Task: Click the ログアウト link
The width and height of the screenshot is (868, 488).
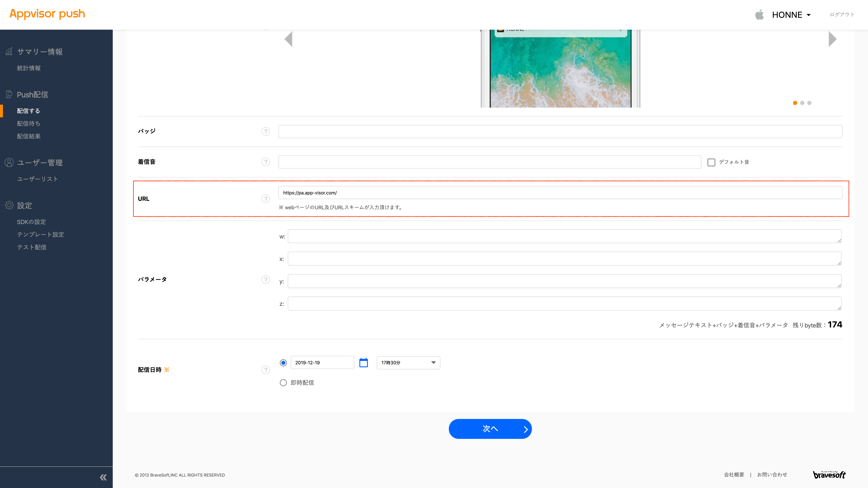Action: coord(842,14)
